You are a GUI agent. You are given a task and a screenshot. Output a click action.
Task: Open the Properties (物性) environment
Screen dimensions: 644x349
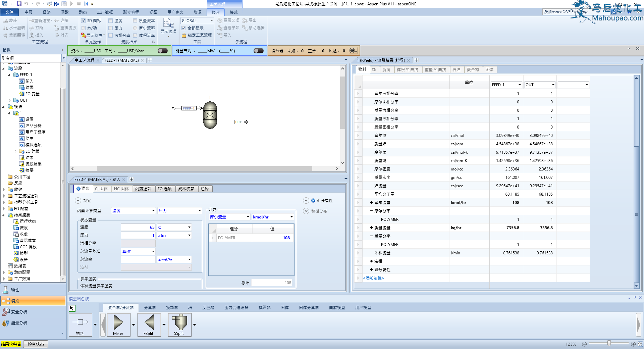click(x=33, y=290)
